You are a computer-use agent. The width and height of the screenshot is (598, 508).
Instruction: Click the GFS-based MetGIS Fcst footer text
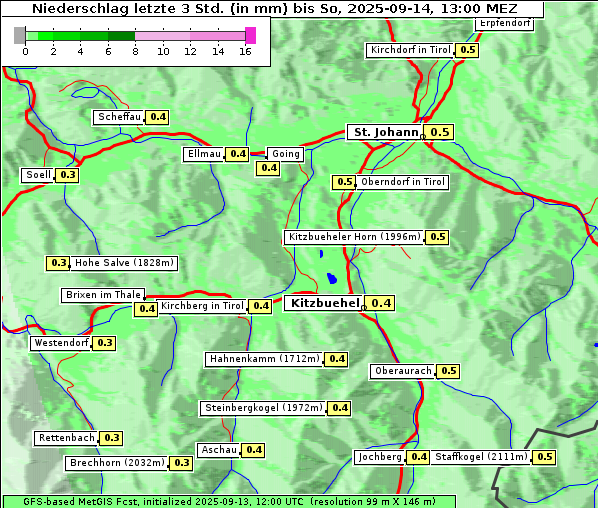click(x=229, y=502)
